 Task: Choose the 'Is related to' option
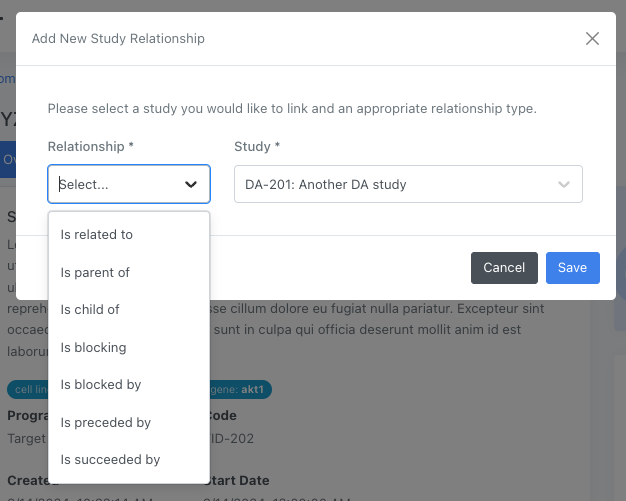click(97, 235)
